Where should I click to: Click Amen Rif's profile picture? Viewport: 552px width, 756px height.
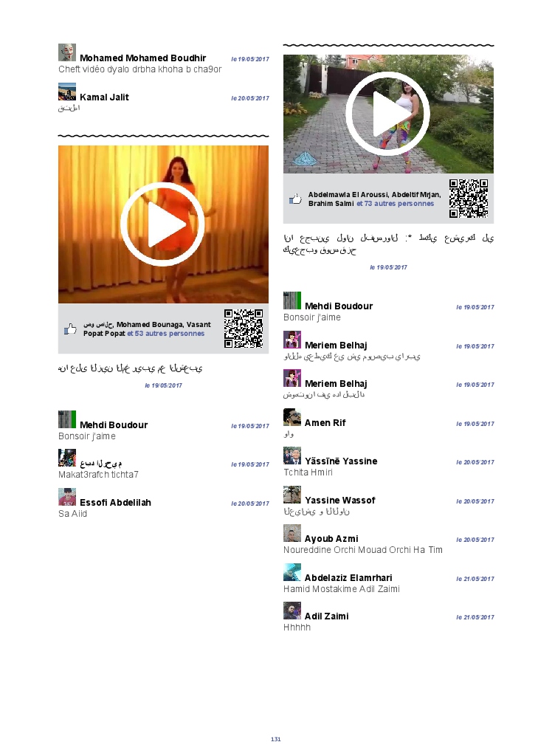point(292,417)
